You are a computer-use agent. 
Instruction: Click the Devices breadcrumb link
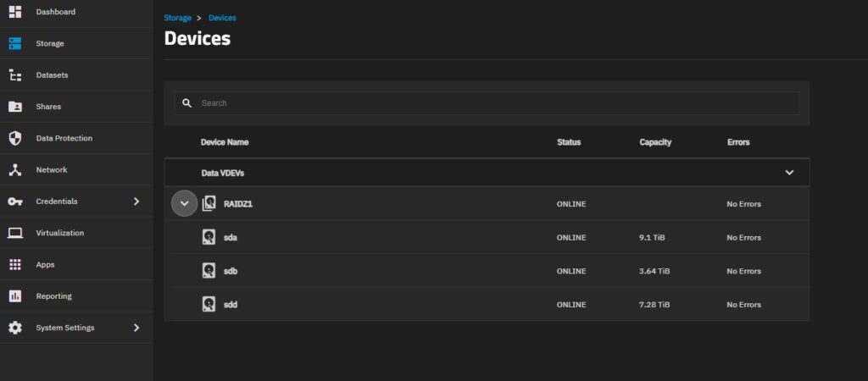tap(223, 18)
